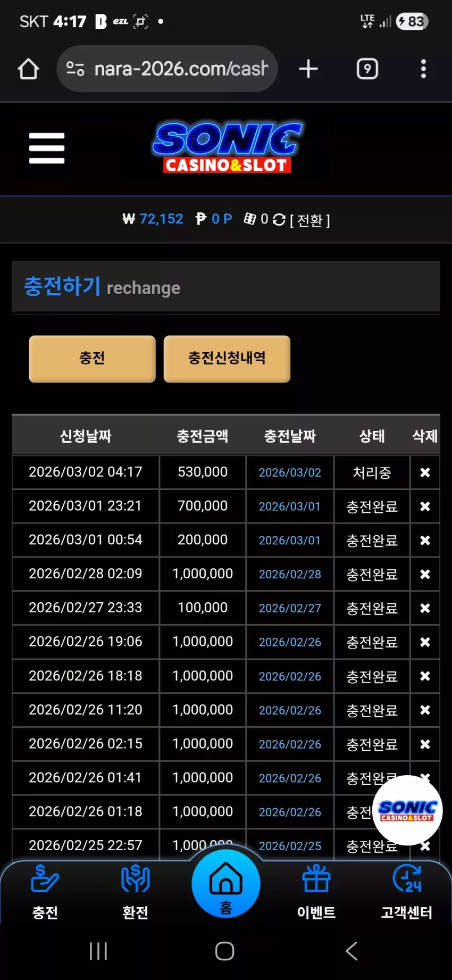Show open tabs count button

(x=367, y=69)
